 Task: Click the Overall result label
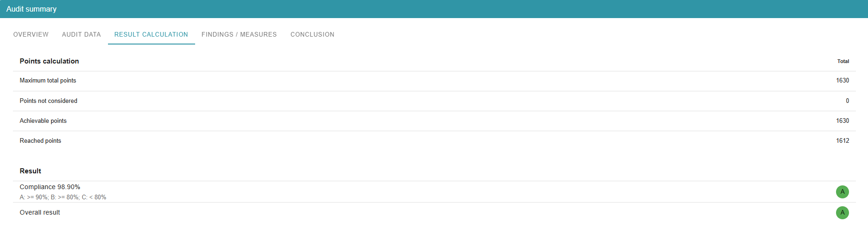point(40,213)
